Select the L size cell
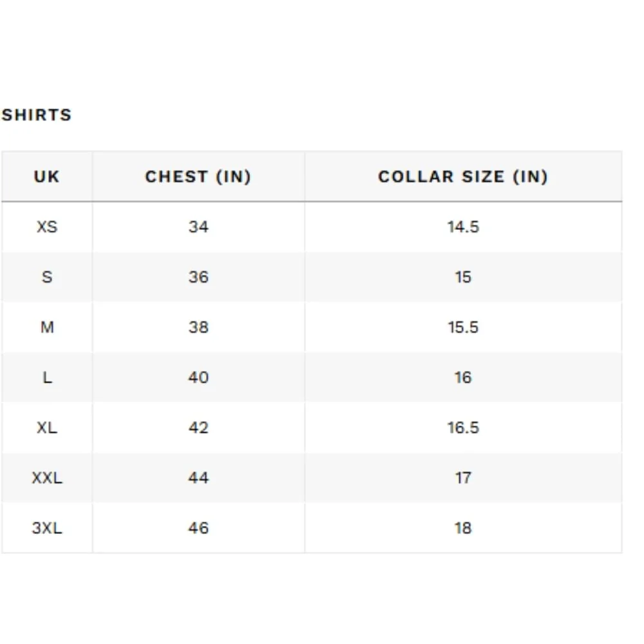644x644 pixels. coord(47,377)
